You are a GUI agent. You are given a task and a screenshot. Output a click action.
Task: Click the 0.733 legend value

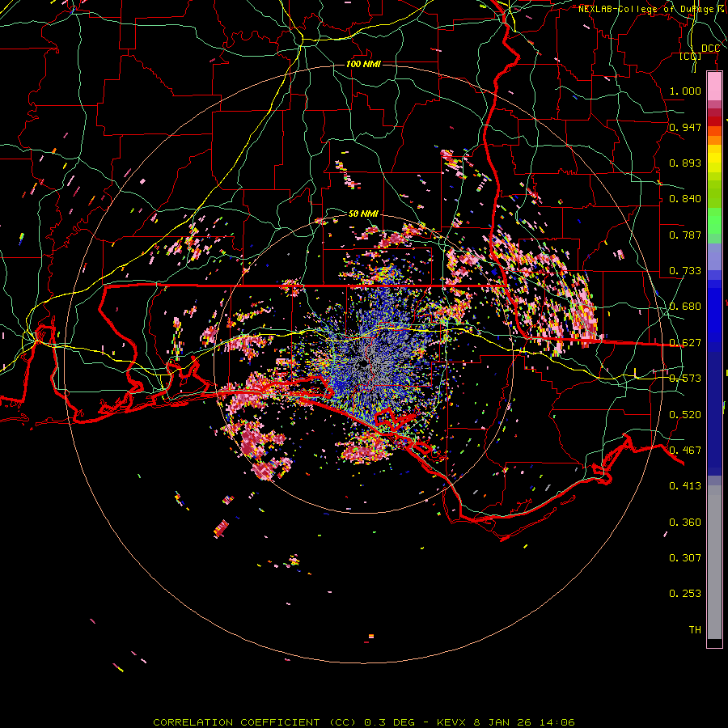[685, 271]
